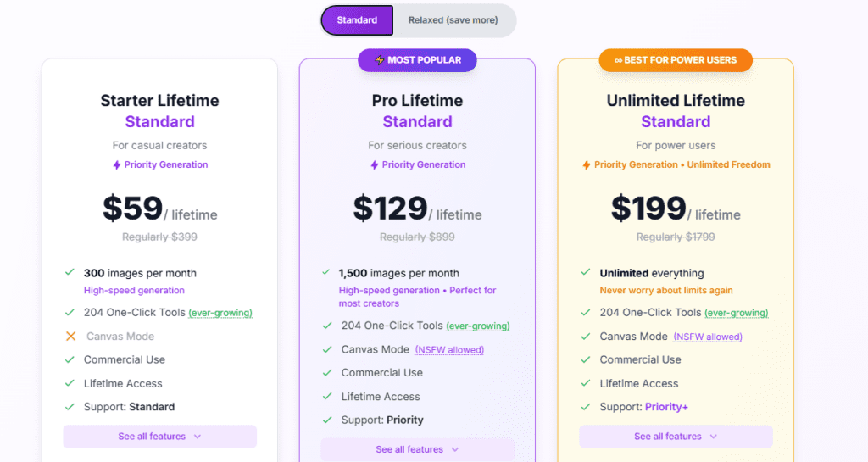Switch to Relaxed (save more) pricing
This screenshot has height=462, width=868.
453,20
